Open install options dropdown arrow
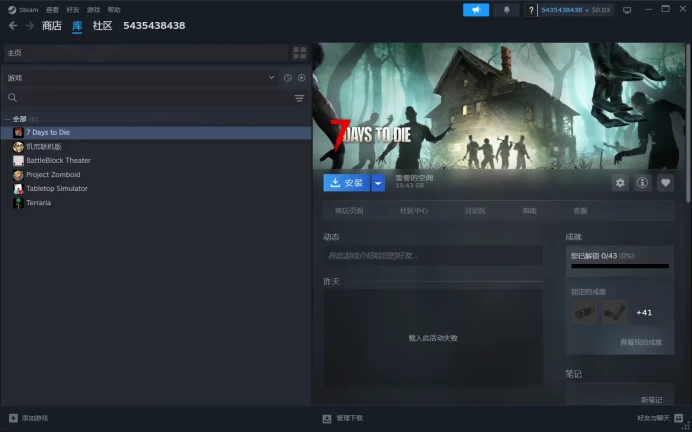The width and height of the screenshot is (692, 432). pos(378,183)
